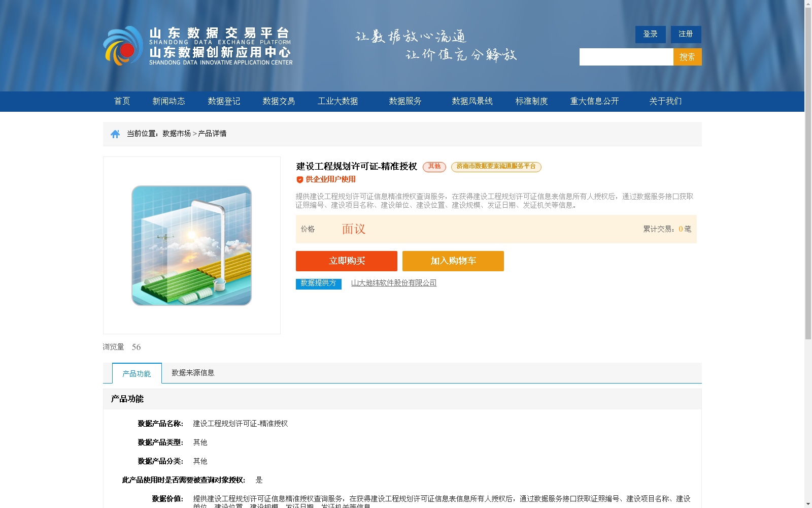Click 加入购物车 add to cart button

(453, 261)
